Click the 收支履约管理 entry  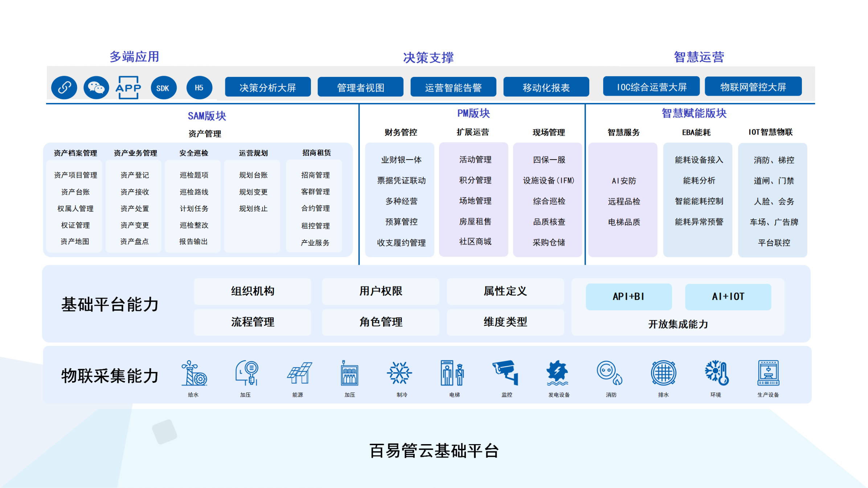coord(401,243)
